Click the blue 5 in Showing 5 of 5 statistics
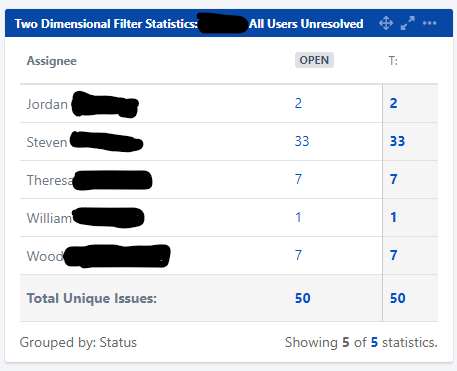Viewport: 457px width, 371px height. click(x=374, y=342)
